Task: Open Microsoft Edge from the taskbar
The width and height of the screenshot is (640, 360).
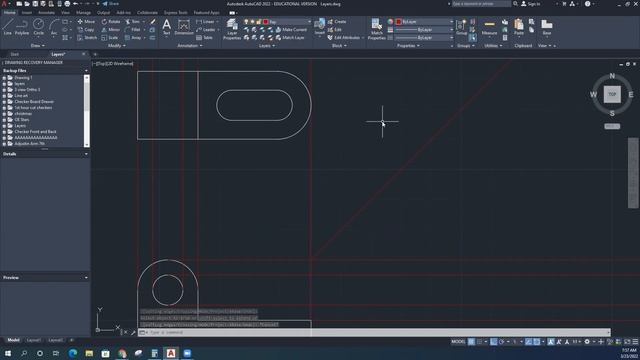Action: tap(73, 353)
